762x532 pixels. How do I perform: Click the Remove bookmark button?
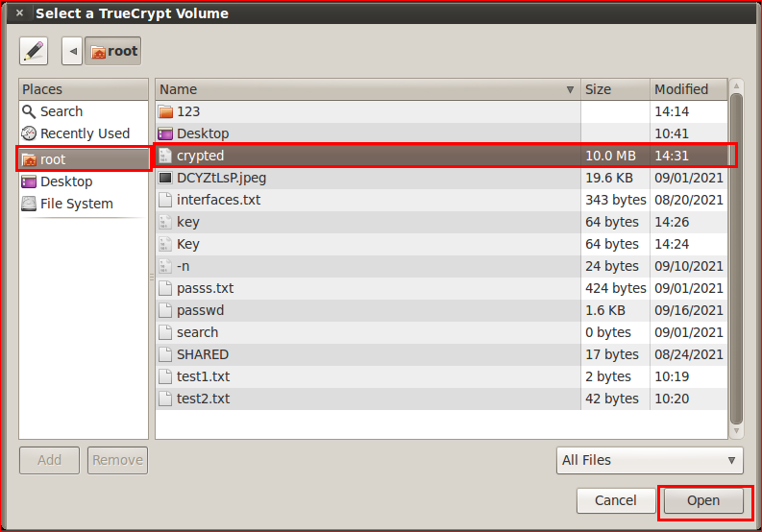coord(117,460)
